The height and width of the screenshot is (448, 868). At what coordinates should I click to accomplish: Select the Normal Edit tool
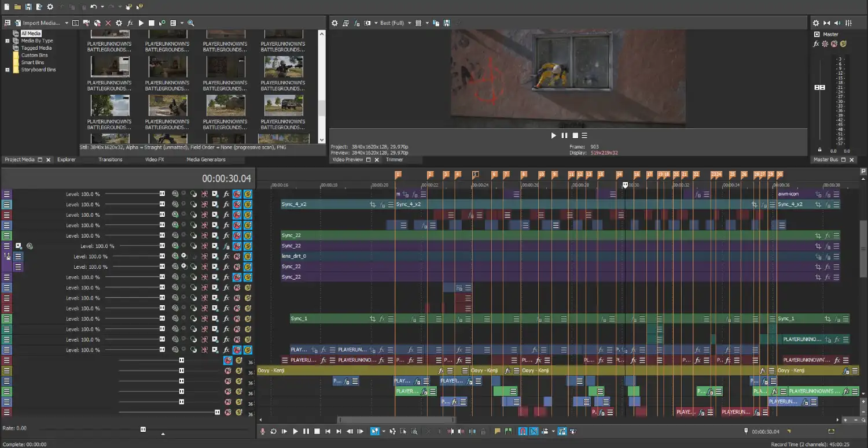(374, 431)
